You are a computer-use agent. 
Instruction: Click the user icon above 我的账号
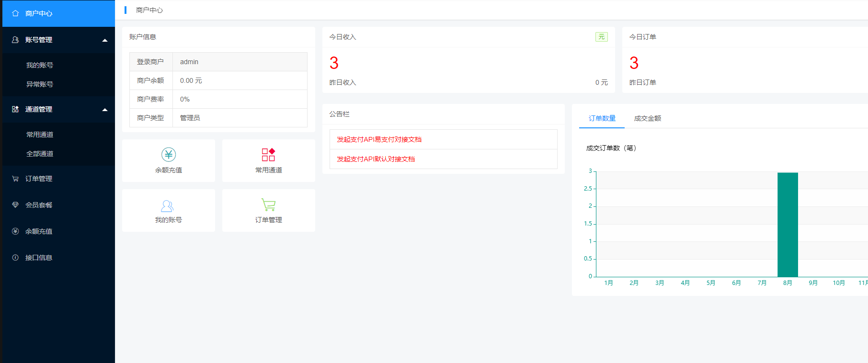[x=167, y=206]
